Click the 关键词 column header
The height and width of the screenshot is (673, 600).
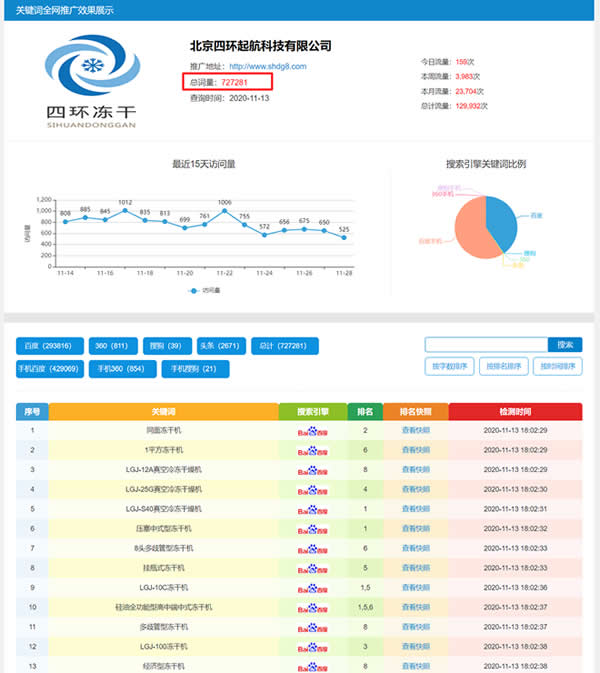coord(164,412)
